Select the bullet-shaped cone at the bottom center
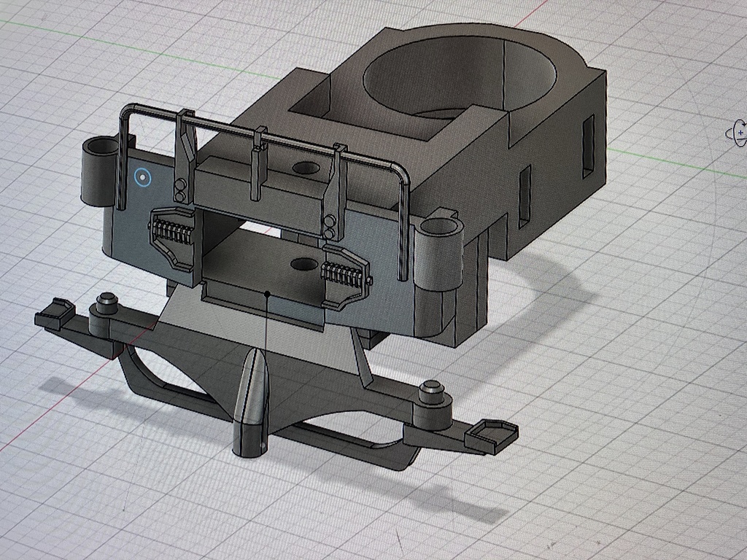The width and height of the screenshot is (747, 560). point(250,403)
